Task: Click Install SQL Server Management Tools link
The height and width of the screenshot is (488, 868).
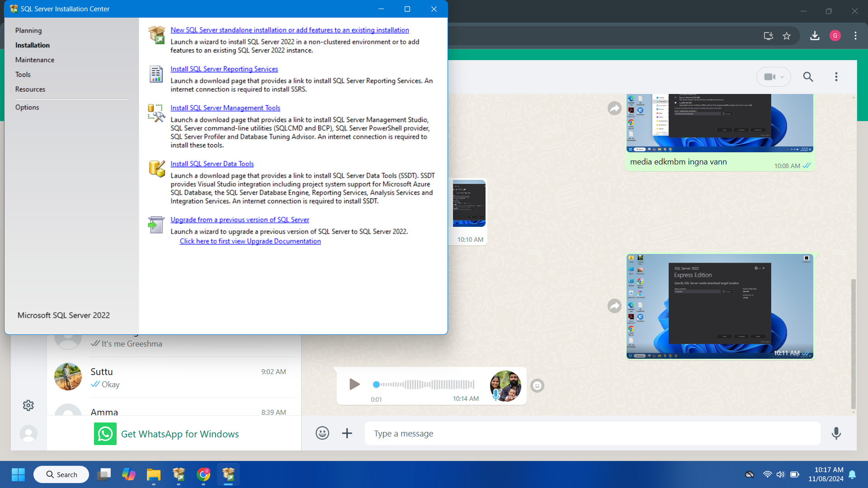Action: [x=225, y=108]
